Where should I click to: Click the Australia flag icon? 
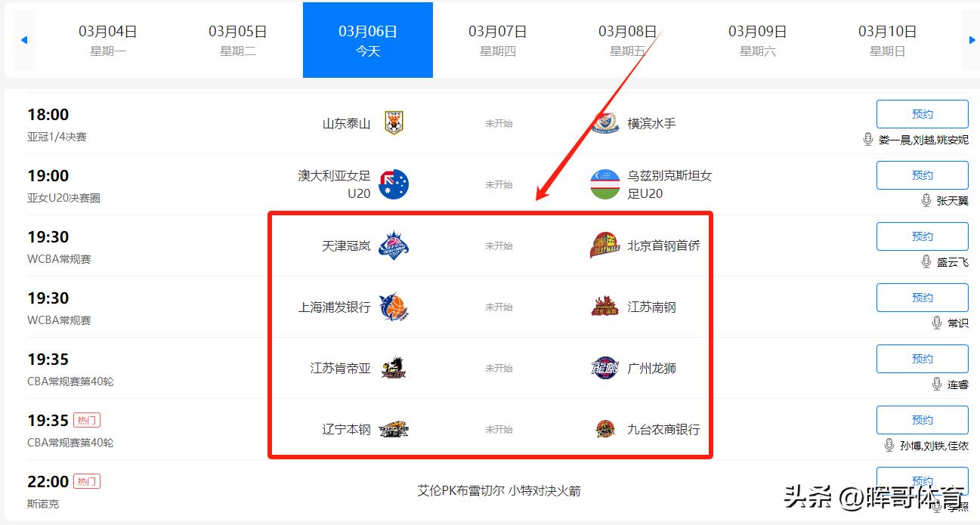coord(393,184)
